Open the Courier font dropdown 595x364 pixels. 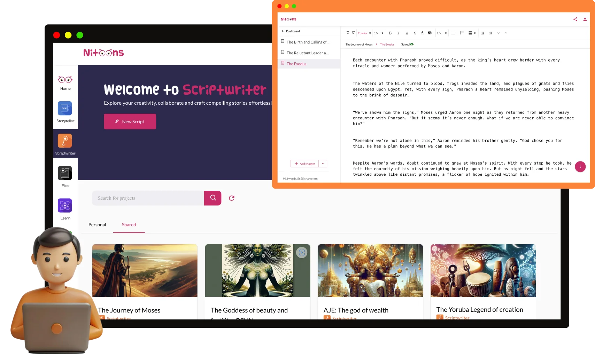tap(364, 33)
